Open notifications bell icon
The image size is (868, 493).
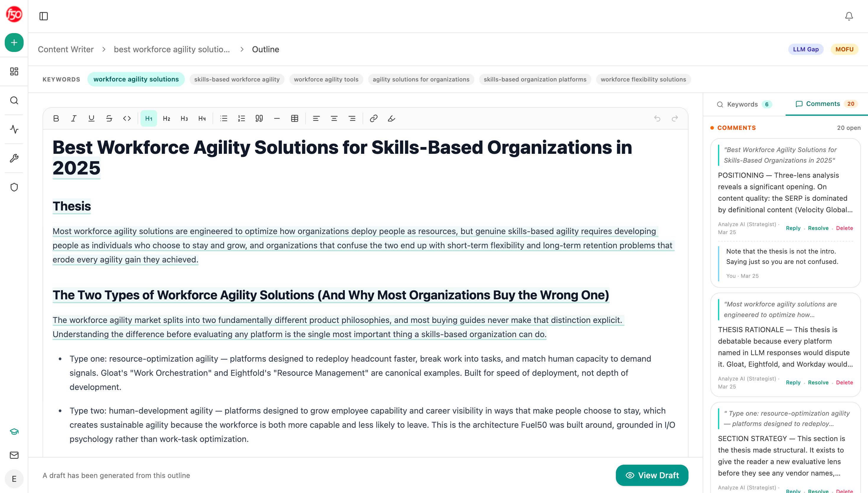(849, 16)
